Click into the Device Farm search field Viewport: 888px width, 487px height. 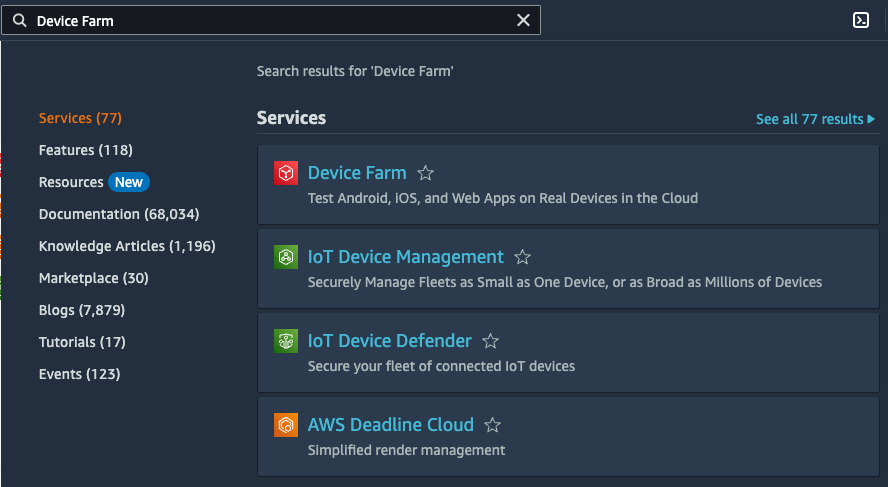(270, 20)
